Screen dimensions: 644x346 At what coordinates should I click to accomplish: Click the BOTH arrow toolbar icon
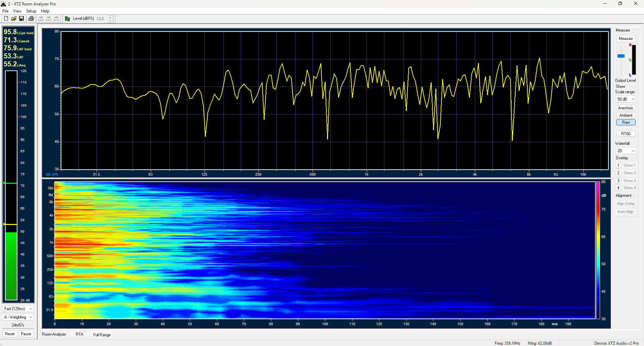(56, 18)
